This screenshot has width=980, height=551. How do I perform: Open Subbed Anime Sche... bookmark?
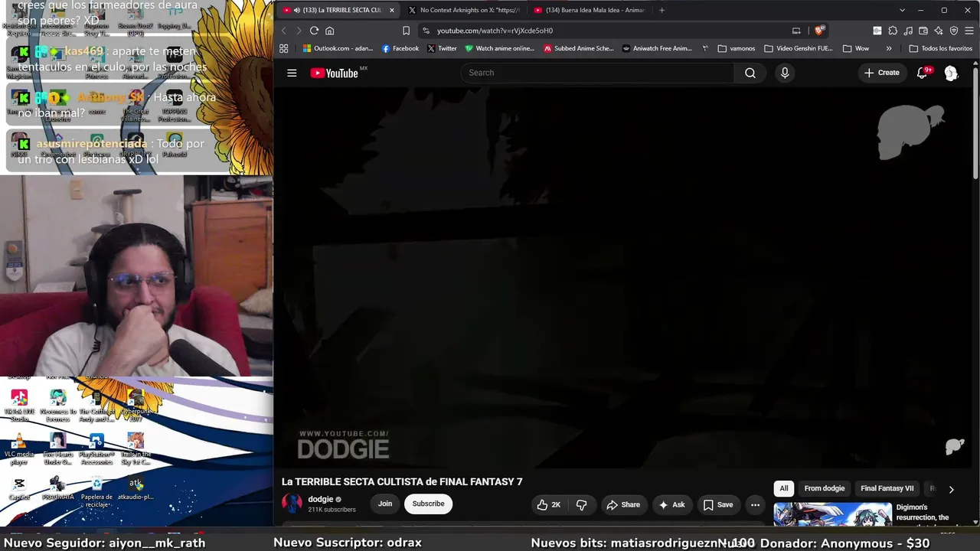point(579,48)
